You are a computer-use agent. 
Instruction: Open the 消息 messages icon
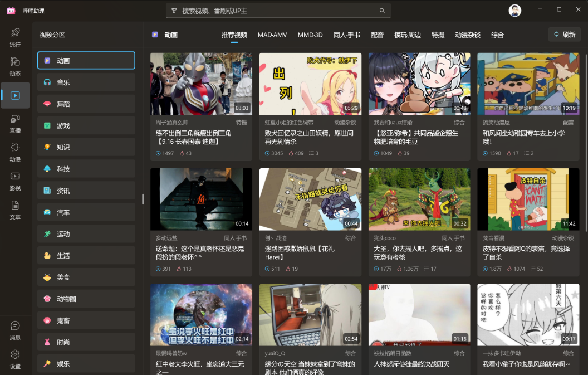tap(15, 329)
